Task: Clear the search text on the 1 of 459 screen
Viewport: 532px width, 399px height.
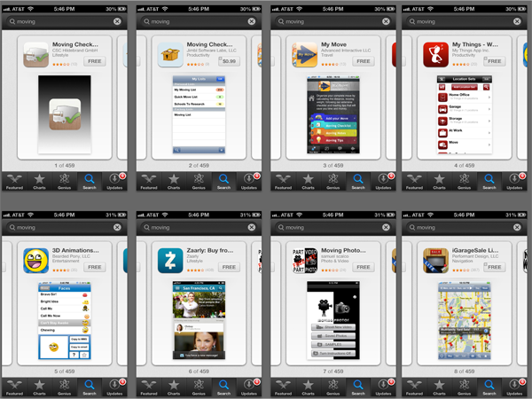Action: coord(117,21)
